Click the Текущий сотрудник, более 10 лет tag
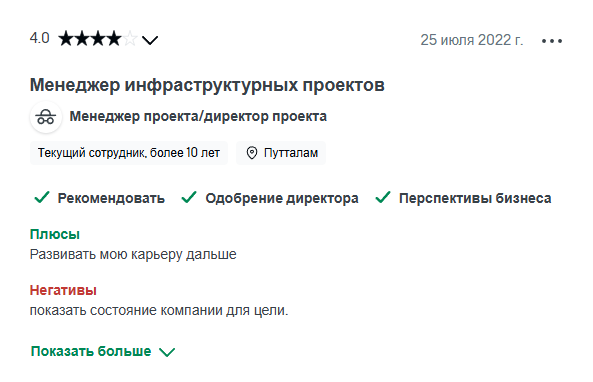The image size is (593, 382). pos(129,153)
